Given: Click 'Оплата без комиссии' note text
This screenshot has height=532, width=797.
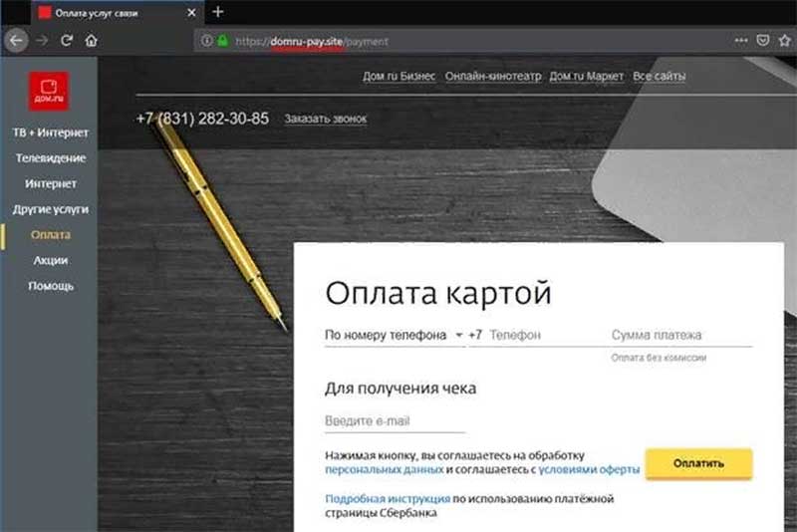Looking at the screenshot, I should tap(659, 358).
